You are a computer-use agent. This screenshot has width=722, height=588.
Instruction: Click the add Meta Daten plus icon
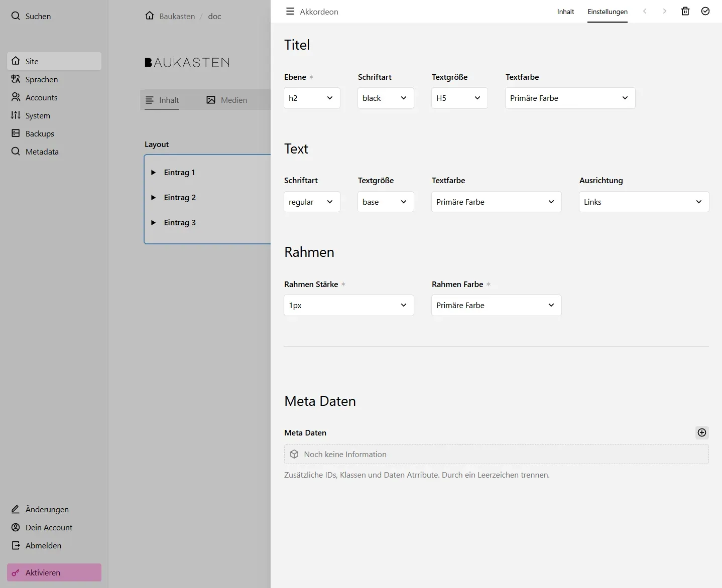pyautogui.click(x=702, y=432)
